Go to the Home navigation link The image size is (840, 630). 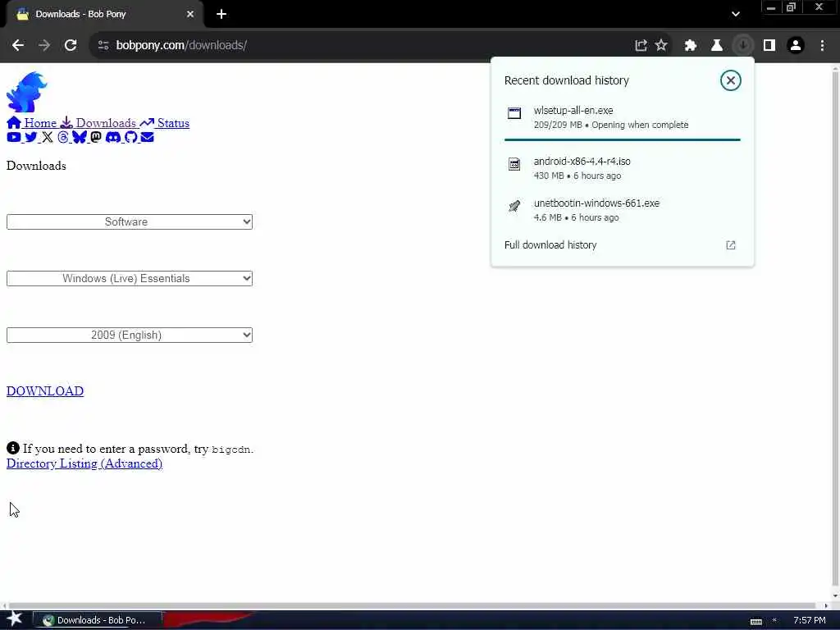(32, 123)
